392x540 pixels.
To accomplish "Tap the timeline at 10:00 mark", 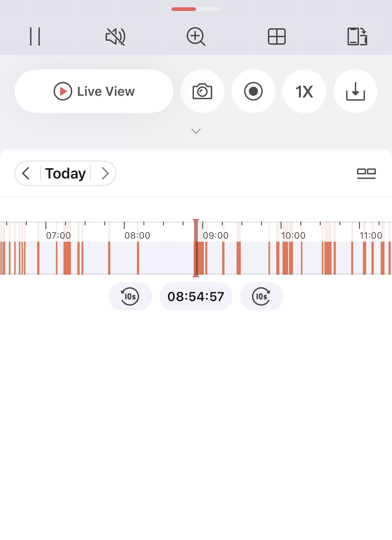I will click(x=281, y=258).
